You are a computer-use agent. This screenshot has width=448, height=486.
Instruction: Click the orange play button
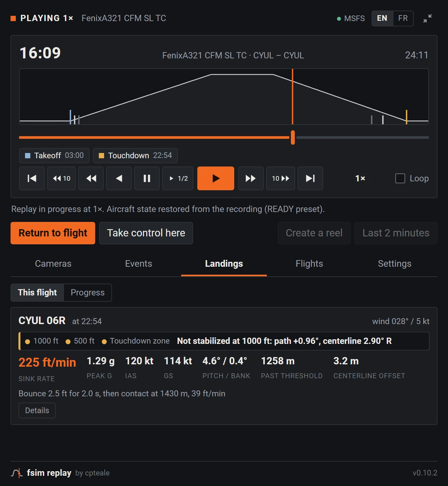pyautogui.click(x=216, y=178)
